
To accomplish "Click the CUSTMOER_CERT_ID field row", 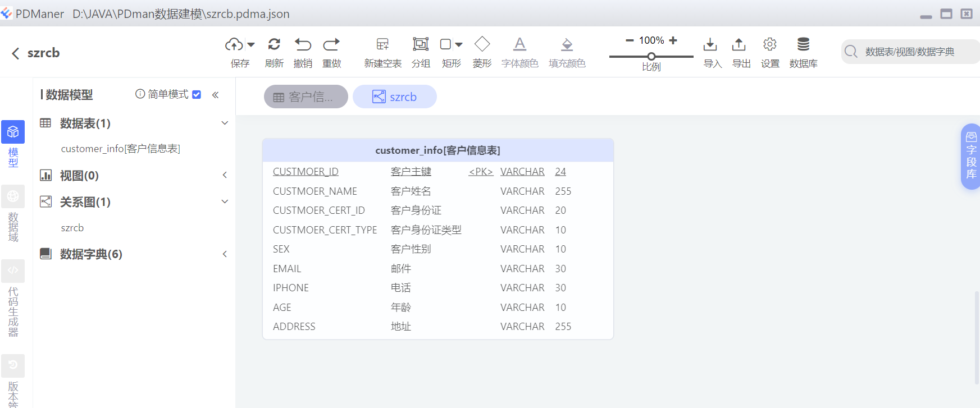I will point(438,210).
